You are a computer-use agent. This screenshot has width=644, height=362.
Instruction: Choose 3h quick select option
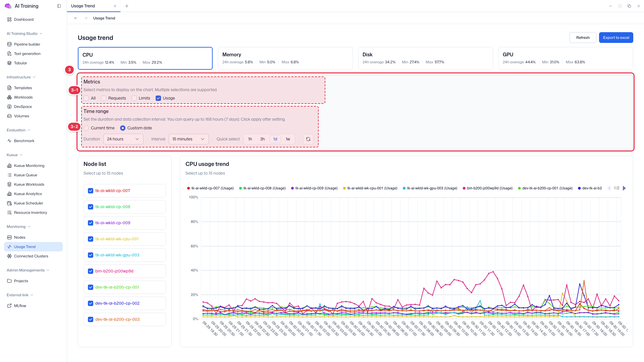click(262, 139)
